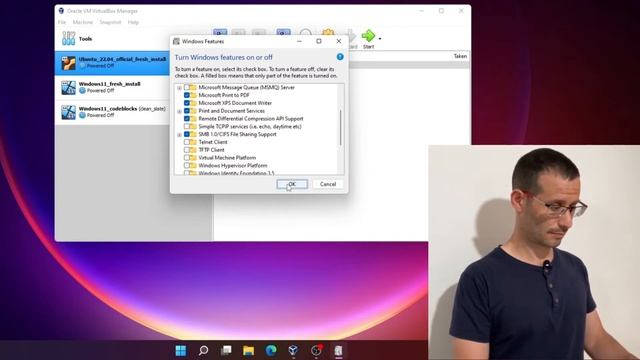Select the Windows11_codeblocks VM icon
This screenshot has width=640, height=360.
click(69, 112)
